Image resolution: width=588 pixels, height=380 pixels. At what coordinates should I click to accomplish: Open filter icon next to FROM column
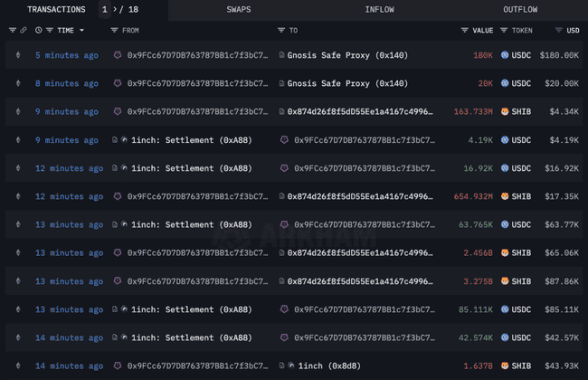click(x=114, y=30)
